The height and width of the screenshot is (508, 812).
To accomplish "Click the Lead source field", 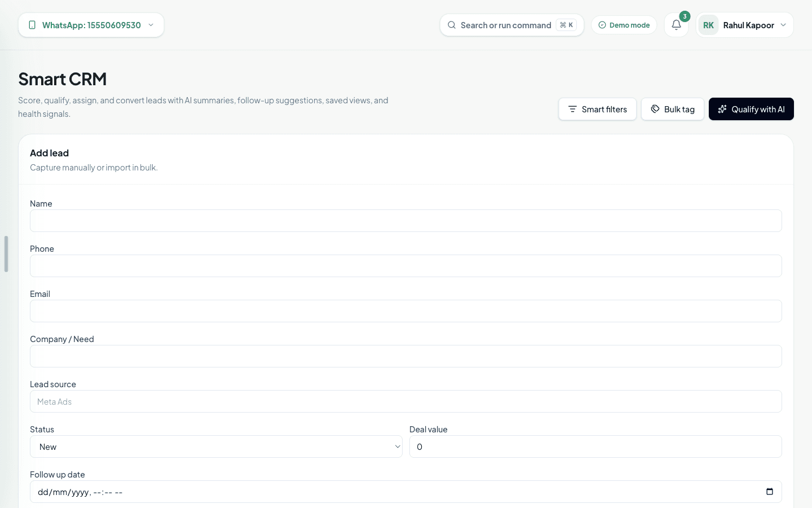I will click(x=406, y=401).
